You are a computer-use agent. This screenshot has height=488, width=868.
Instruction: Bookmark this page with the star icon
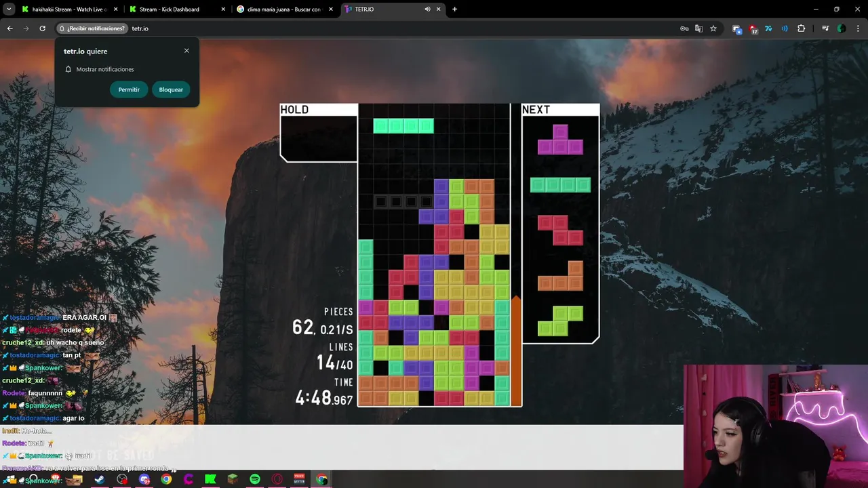point(713,28)
